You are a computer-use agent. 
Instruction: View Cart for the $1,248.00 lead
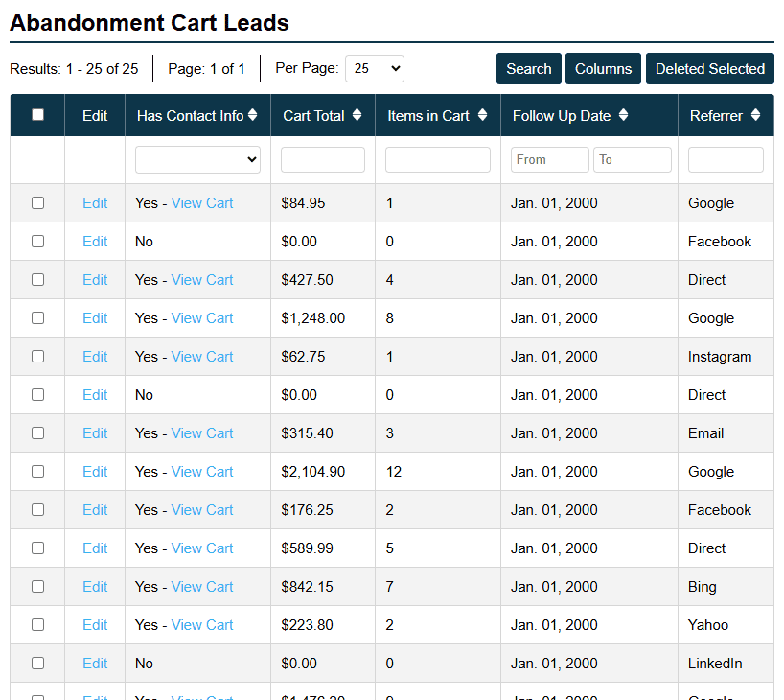[x=202, y=317]
